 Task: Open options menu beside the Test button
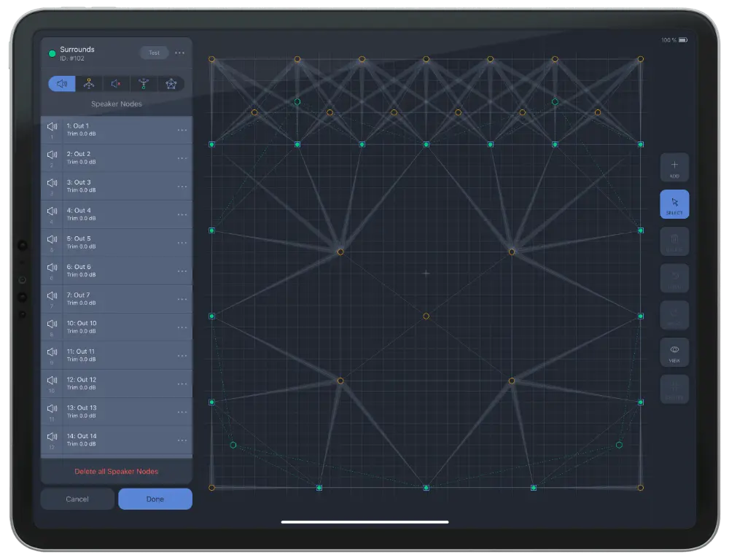pos(179,52)
